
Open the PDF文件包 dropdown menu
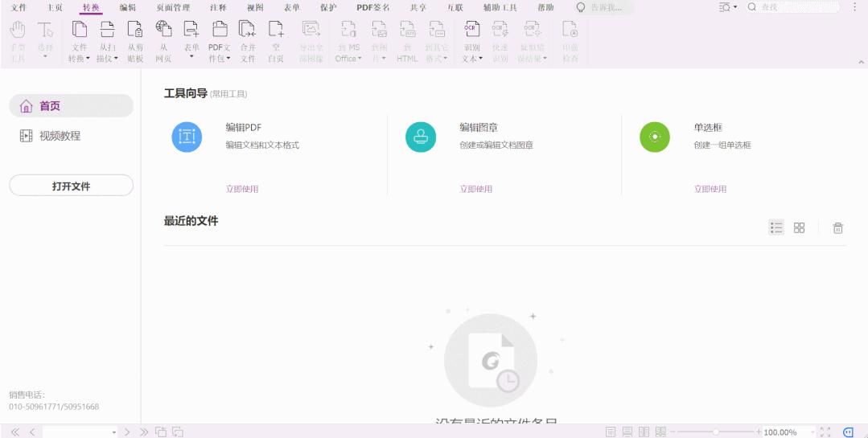[228, 59]
